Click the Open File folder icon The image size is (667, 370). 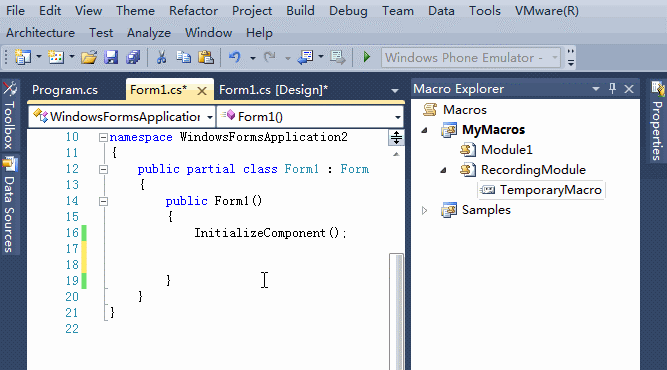[89, 57]
